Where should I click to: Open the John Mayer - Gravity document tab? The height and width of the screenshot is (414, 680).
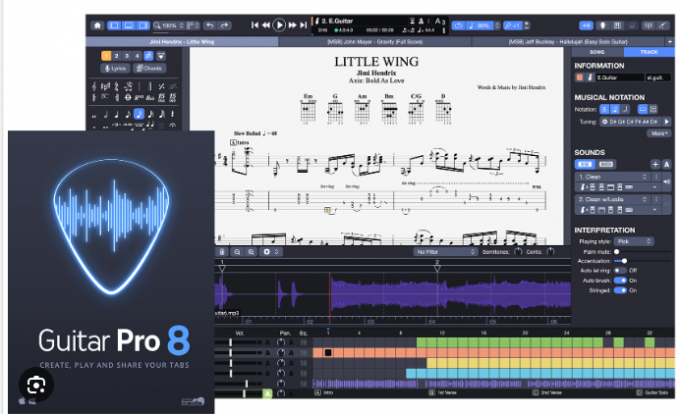click(x=376, y=41)
